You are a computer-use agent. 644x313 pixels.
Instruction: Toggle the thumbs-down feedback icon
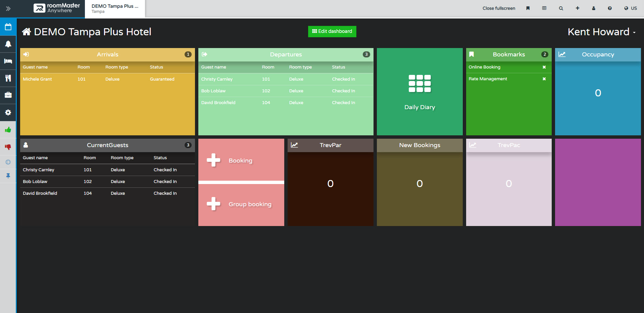point(8,147)
